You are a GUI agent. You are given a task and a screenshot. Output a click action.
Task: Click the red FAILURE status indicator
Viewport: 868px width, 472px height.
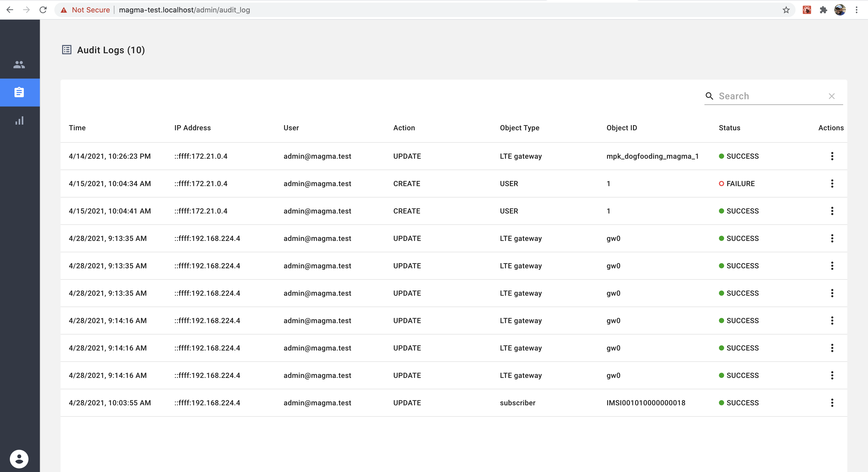click(721, 184)
